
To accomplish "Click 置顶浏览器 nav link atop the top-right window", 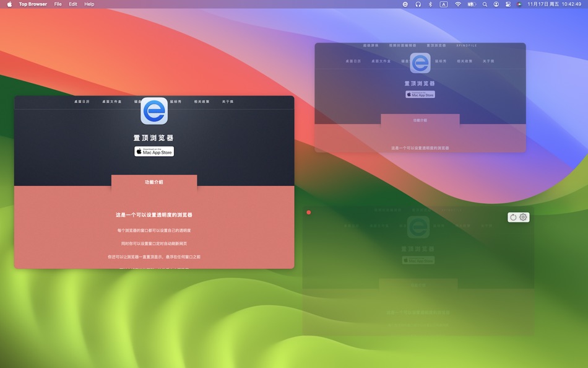I will (436, 45).
